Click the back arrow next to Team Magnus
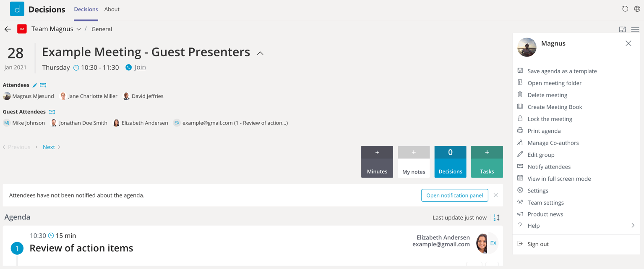The image size is (644, 269). point(8,29)
